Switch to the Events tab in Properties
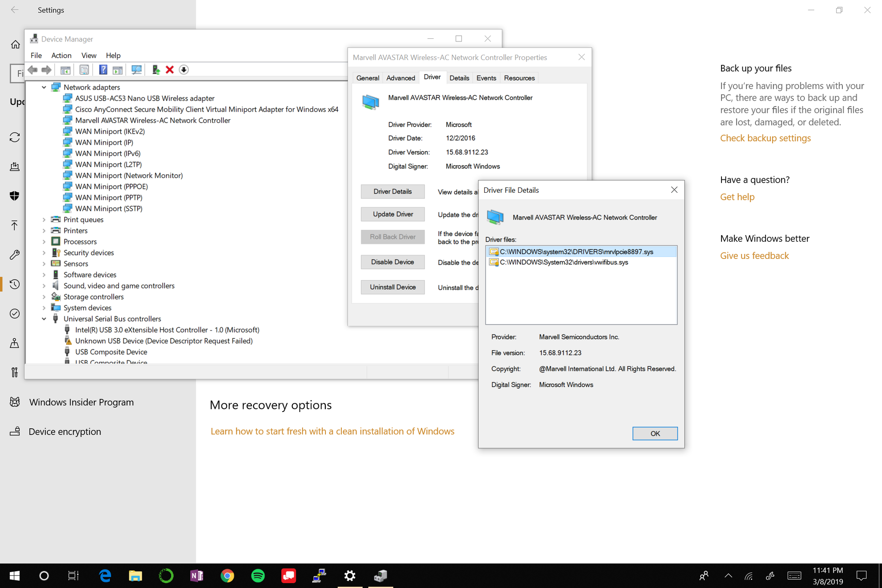Image resolution: width=882 pixels, height=588 pixels. pos(486,78)
